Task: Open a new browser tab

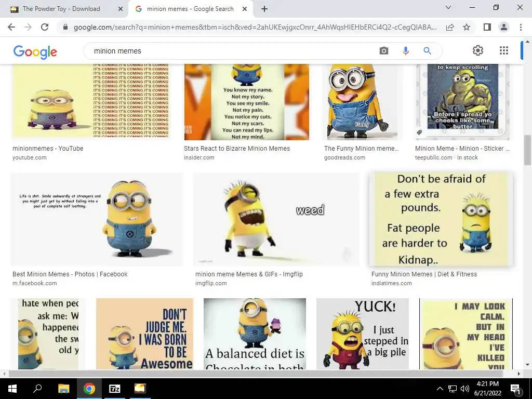Action: 264,9
